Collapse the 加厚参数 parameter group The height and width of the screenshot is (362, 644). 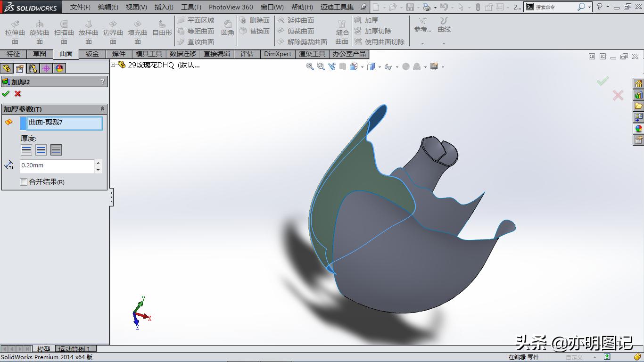[102, 109]
